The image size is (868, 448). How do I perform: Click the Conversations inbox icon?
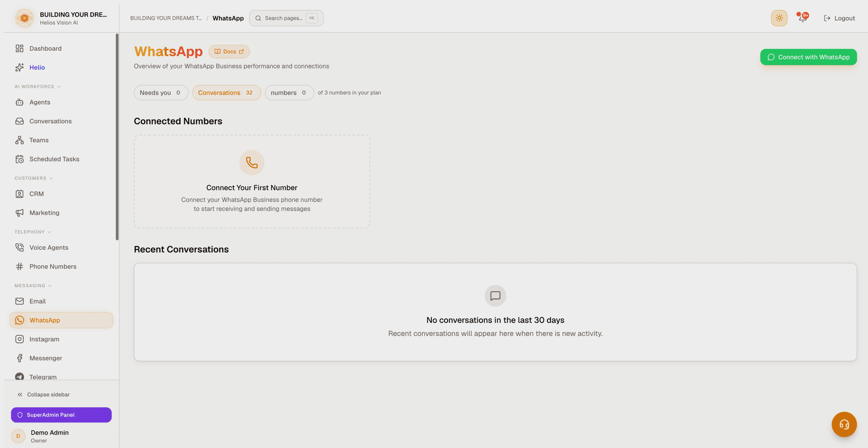(x=19, y=121)
